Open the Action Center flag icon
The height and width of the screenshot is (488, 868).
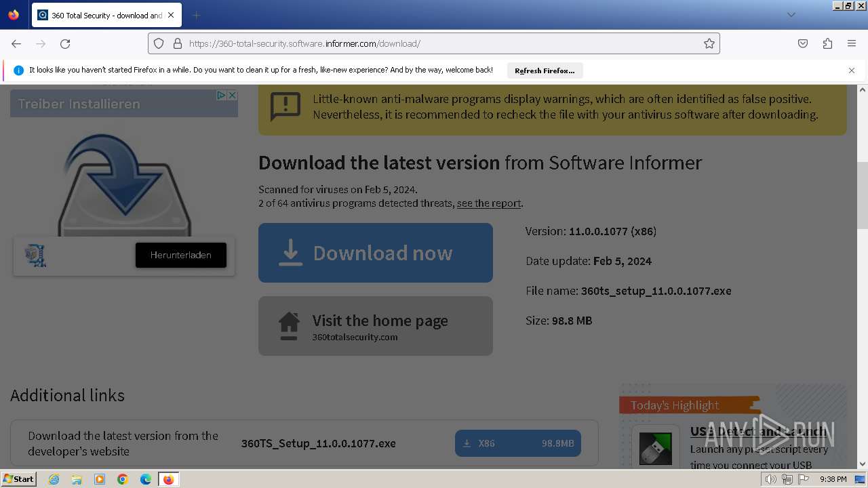[804, 479]
